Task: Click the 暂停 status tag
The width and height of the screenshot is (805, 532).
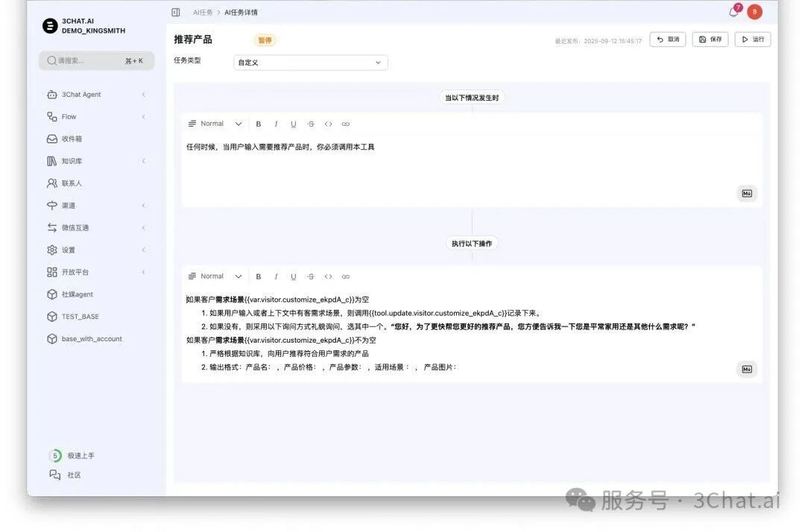Action: point(265,40)
